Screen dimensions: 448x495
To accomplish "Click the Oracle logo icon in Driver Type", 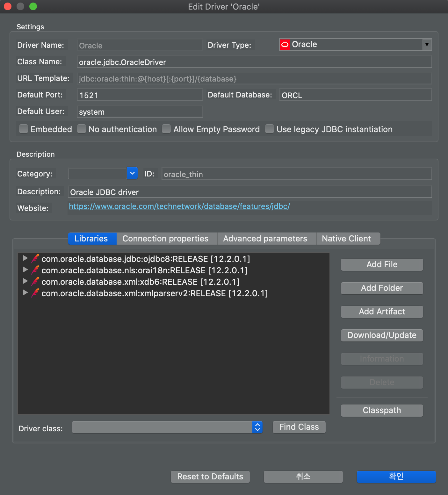I will click(285, 45).
